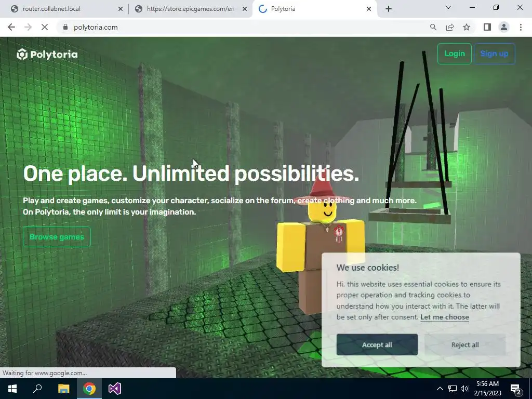
Task: Open the network status tray icon
Action: pos(453,389)
